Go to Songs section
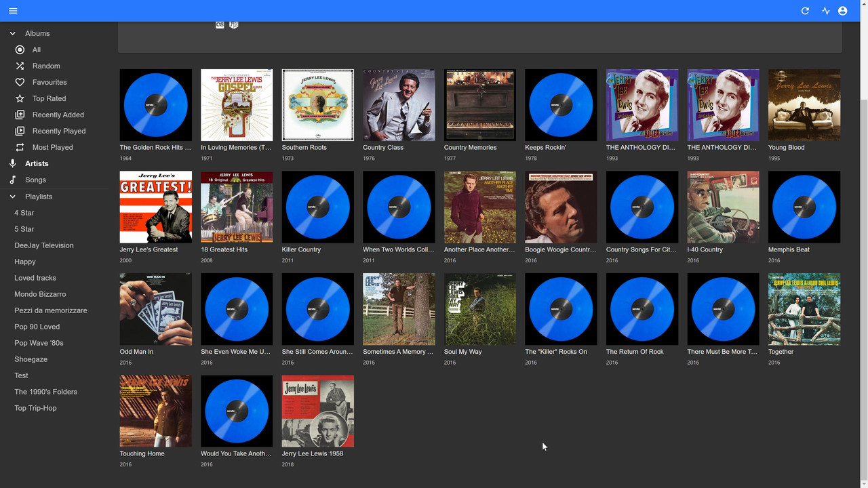Image resolution: width=868 pixels, height=488 pixels. (x=35, y=180)
